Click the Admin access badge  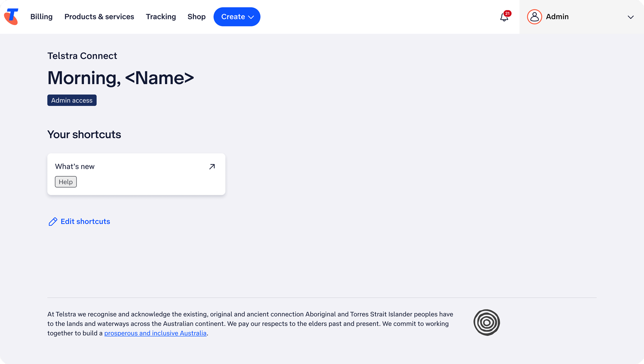click(x=72, y=100)
